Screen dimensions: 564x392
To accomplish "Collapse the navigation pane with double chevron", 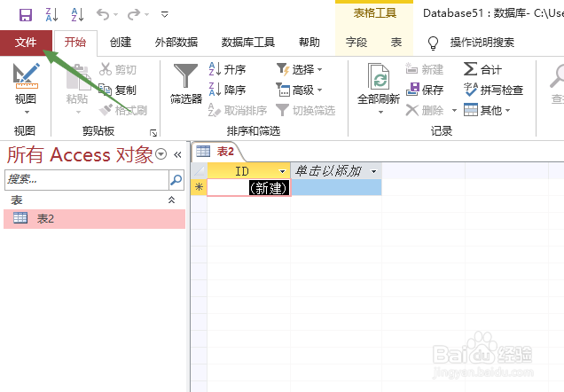I will coord(177,154).
